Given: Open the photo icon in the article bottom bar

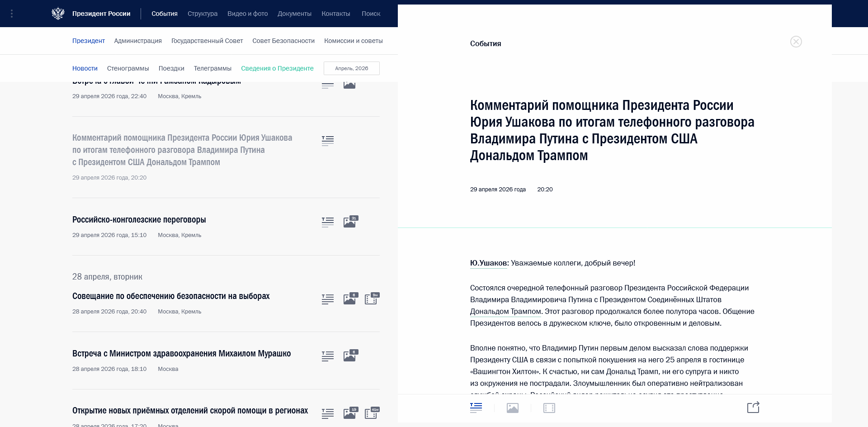Looking at the screenshot, I should (x=512, y=408).
